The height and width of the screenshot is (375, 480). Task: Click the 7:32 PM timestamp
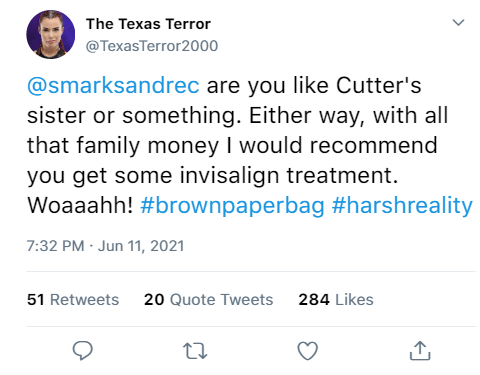pos(55,246)
